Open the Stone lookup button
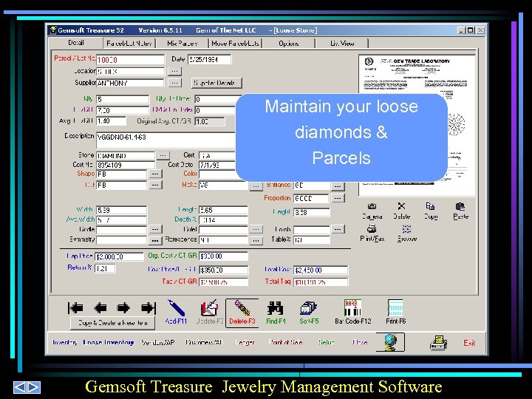 [163, 155]
